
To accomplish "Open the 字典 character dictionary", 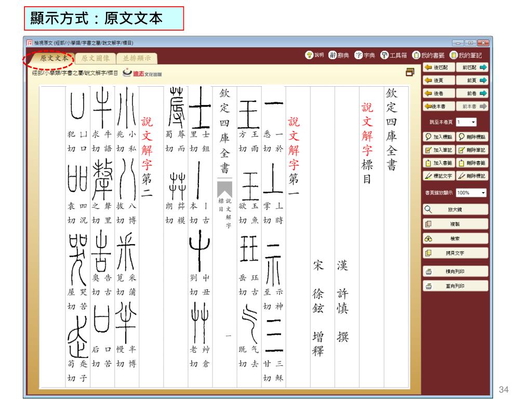I will click(x=365, y=55).
